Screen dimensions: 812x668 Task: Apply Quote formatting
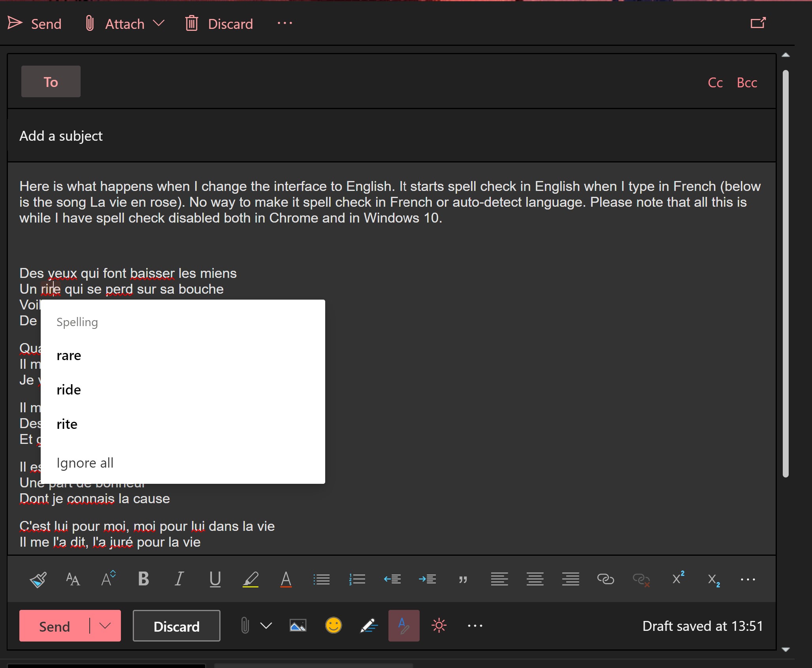[463, 580]
